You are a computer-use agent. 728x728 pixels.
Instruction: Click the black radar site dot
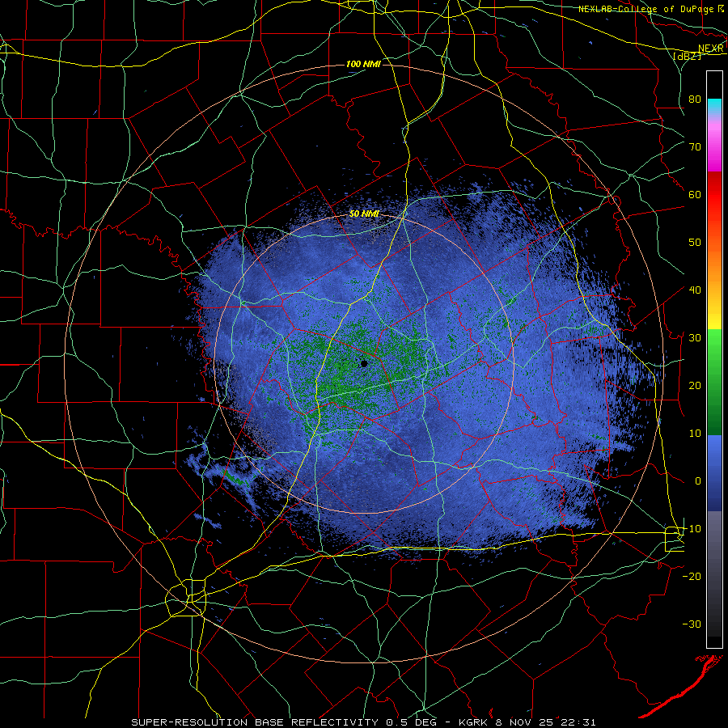pos(364,363)
